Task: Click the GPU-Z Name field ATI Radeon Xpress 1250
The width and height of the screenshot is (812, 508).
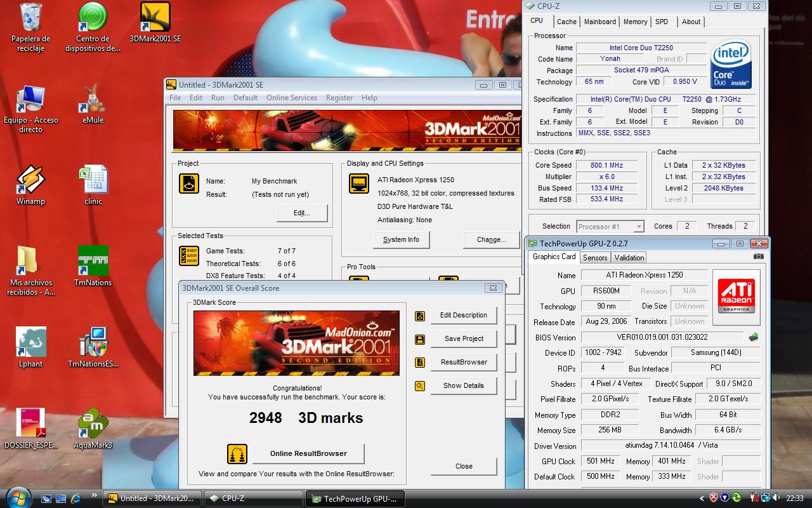Action: (645, 276)
